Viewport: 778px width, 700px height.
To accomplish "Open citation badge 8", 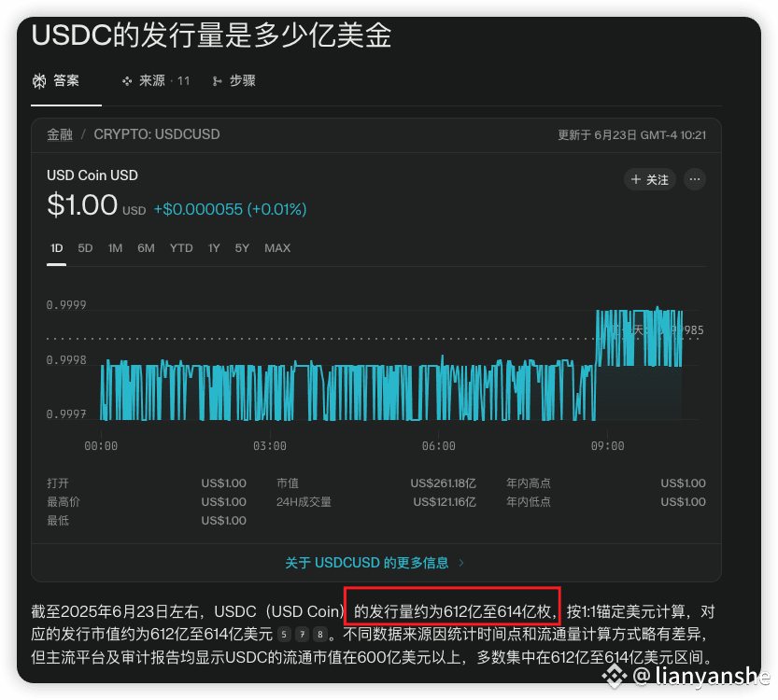I will [x=320, y=634].
